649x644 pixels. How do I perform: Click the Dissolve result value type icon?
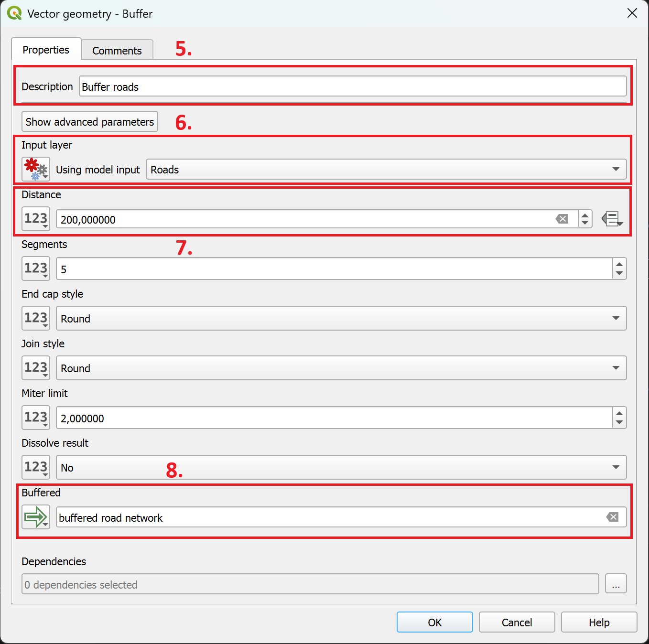point(35,467)
